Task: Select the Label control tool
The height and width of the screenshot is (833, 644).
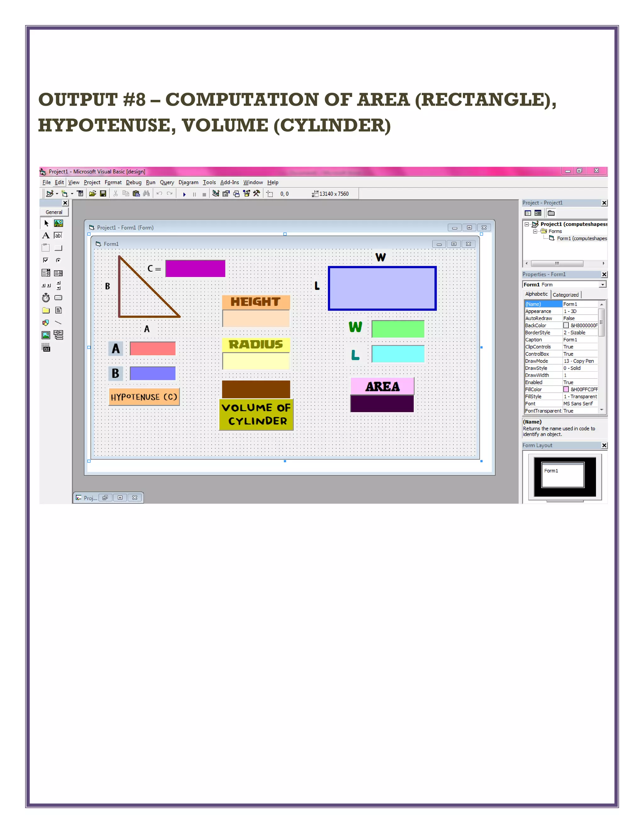Action: pos(46,235)
